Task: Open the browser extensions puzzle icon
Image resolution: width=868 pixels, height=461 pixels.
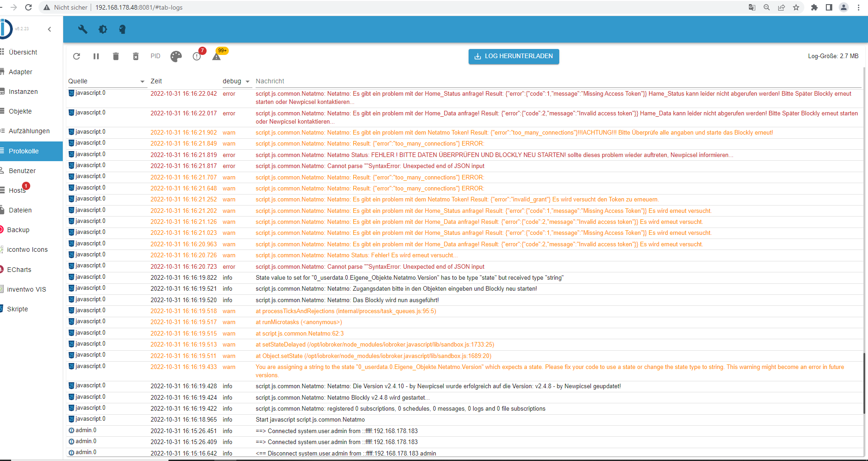Action: [x=814, y=7]
